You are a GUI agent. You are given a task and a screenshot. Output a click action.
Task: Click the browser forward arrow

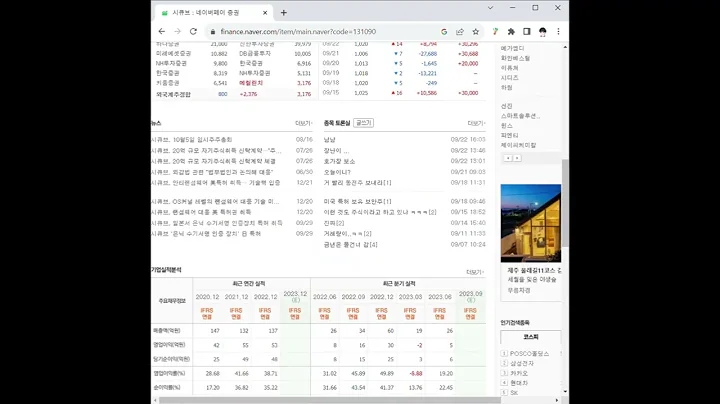(177, 32)
